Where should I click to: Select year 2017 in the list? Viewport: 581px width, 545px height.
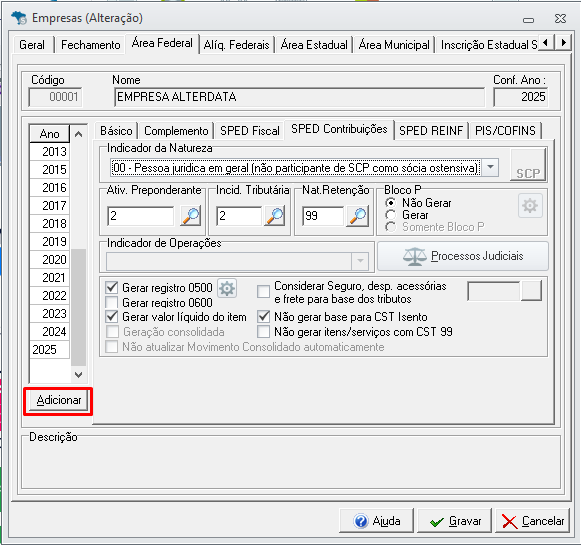pyautogui.click(x=49, y=206)
